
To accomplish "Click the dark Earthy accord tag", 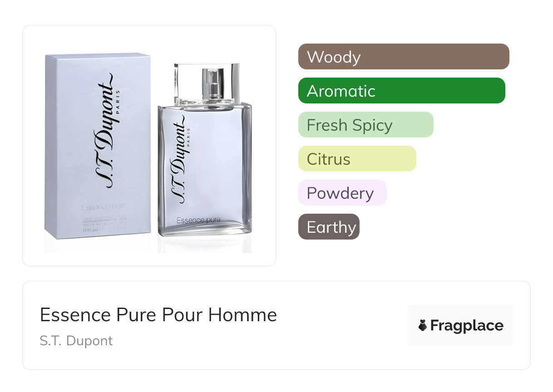I will click(329, 227).
